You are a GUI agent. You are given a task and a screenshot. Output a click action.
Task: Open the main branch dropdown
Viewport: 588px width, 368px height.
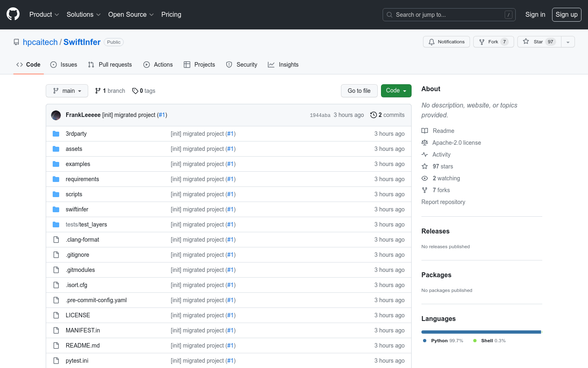67,91
